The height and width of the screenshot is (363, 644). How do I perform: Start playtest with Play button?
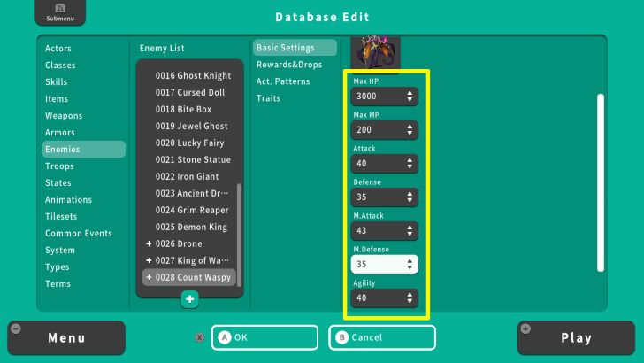pos(576,338)
